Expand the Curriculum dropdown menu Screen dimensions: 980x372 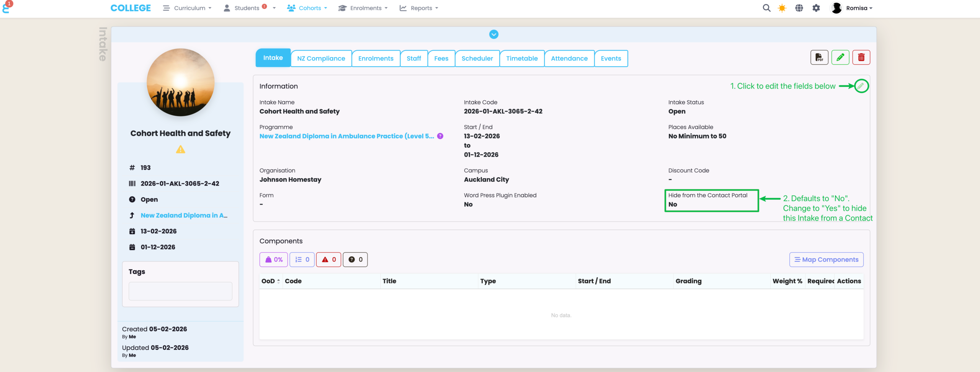pos(187,8)
